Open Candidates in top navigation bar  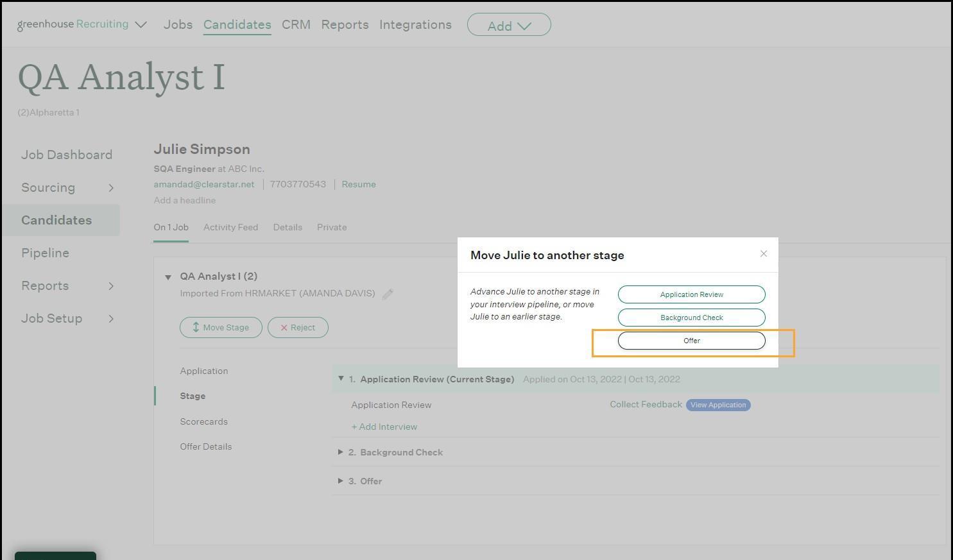(x=237, y=24)
